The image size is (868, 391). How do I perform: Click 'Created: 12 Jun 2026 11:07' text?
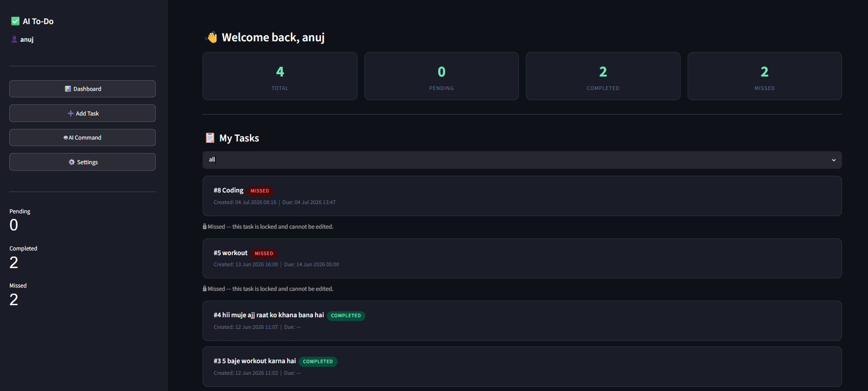click(x=246, y=327)
